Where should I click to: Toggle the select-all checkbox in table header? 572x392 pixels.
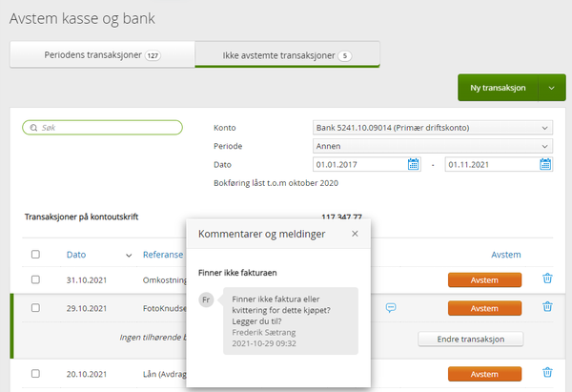(x=35, y=255)
